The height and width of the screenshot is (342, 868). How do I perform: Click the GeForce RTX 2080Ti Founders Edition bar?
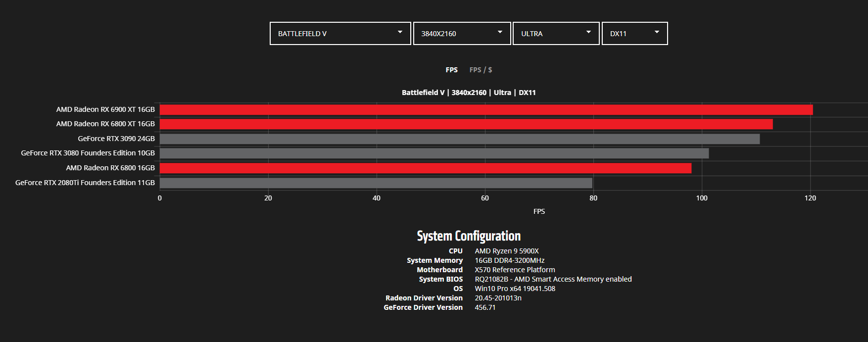(x=376, y=183)
